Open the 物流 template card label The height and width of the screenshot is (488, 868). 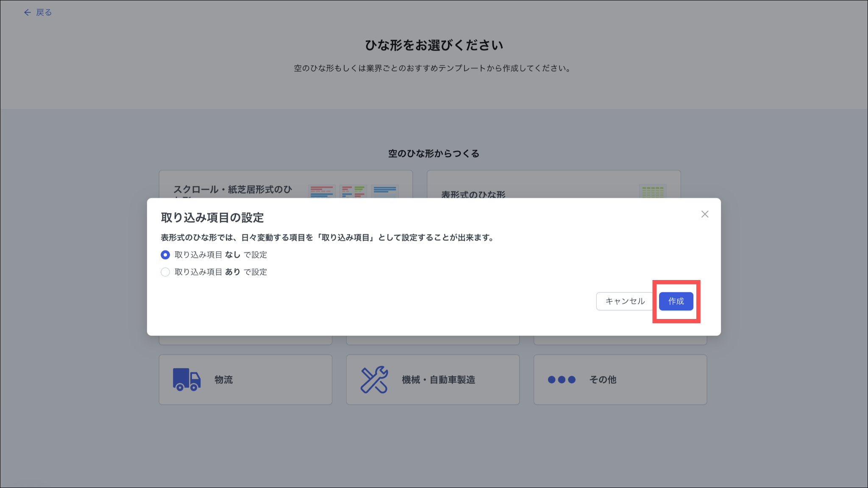pyautogui.click(x=223, y=380)
